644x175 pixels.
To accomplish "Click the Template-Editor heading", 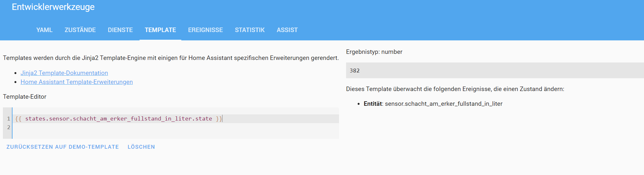I will pyautogui.click(x=25, y=97).
